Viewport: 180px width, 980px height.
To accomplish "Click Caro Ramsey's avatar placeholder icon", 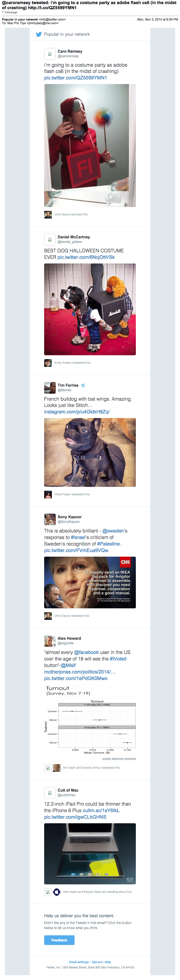I will coord(50,54).
